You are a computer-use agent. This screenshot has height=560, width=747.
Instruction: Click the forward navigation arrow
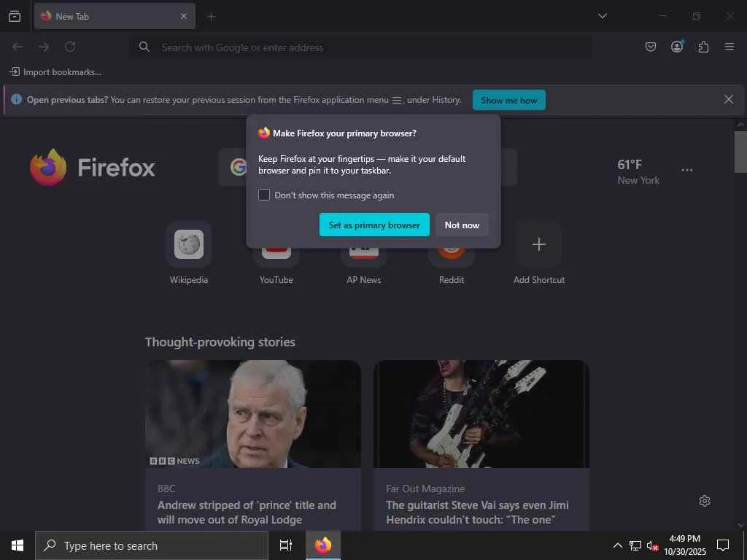click(44, 47)
